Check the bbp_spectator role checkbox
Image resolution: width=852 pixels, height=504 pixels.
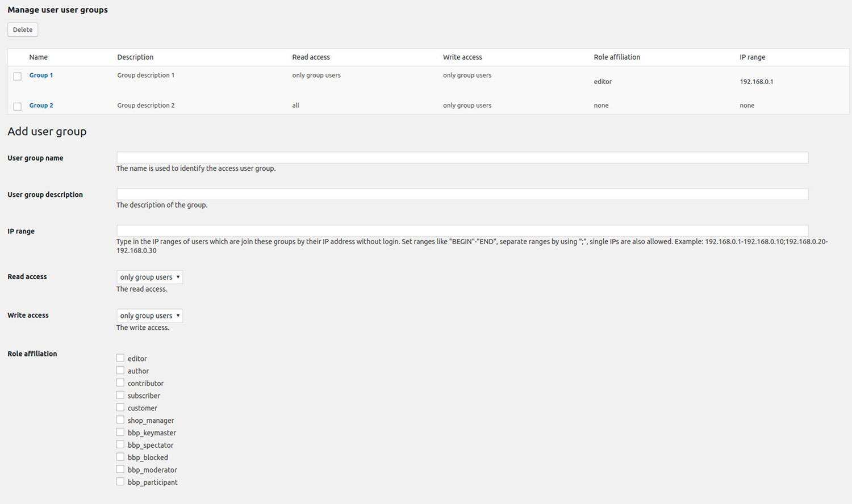[120, 444]
